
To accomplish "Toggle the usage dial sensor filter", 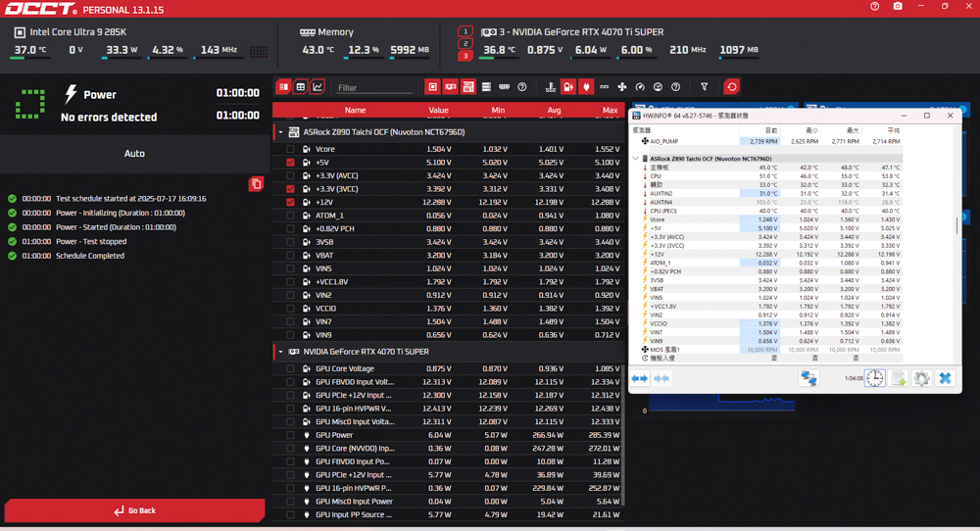I will 658,87.
